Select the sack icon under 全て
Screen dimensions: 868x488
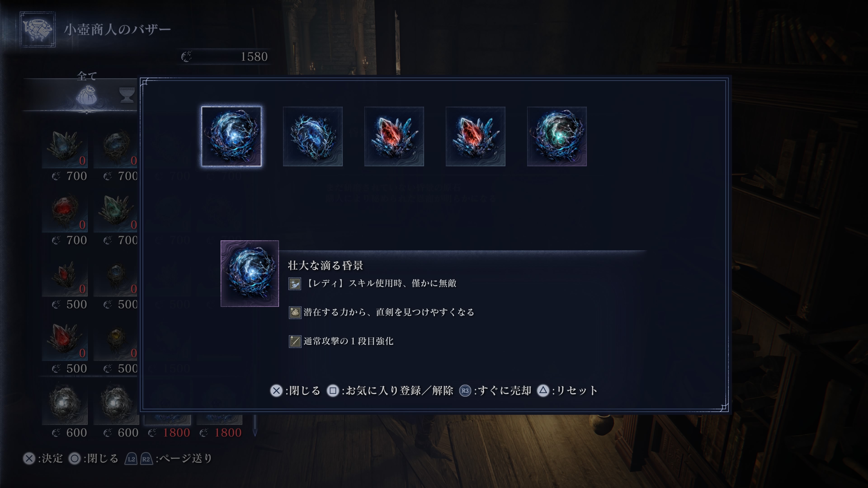[x=87, y=95]
